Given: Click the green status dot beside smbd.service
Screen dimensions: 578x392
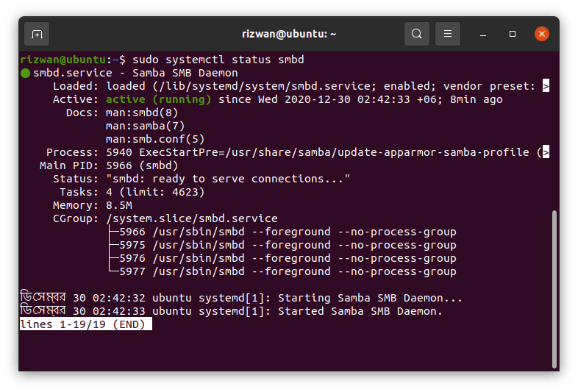Looking at the screenshot, I should point(25,74).
